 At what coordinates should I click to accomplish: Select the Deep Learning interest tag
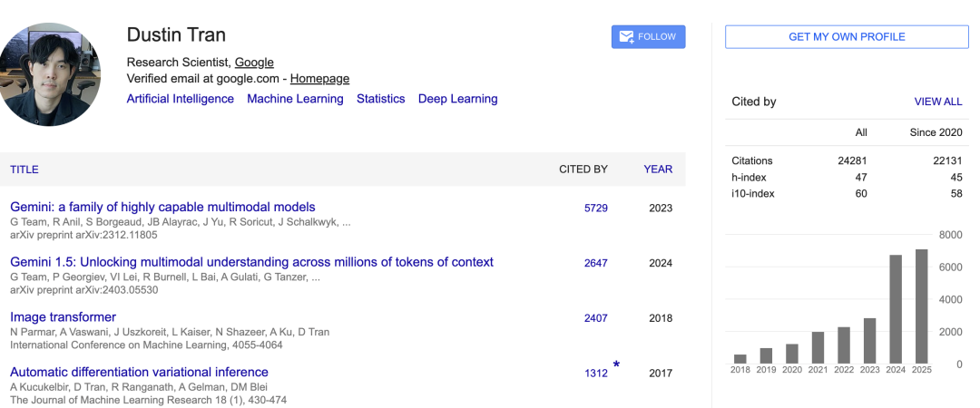point(457,99)
